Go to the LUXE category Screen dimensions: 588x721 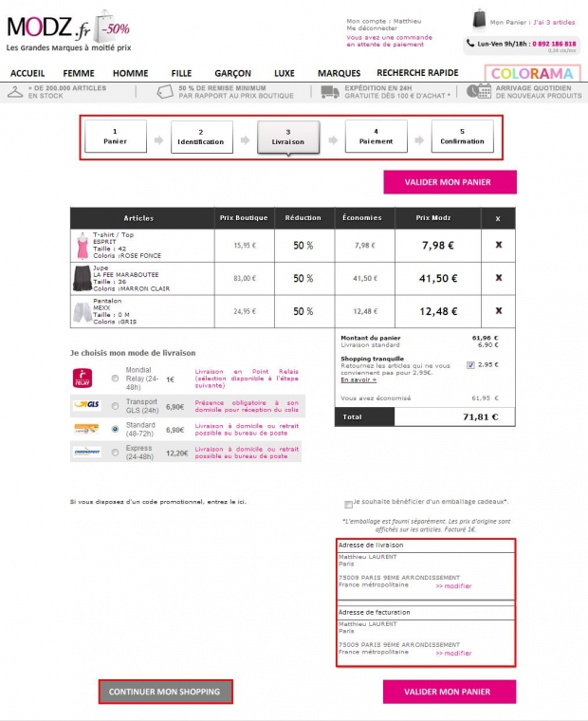285,73
